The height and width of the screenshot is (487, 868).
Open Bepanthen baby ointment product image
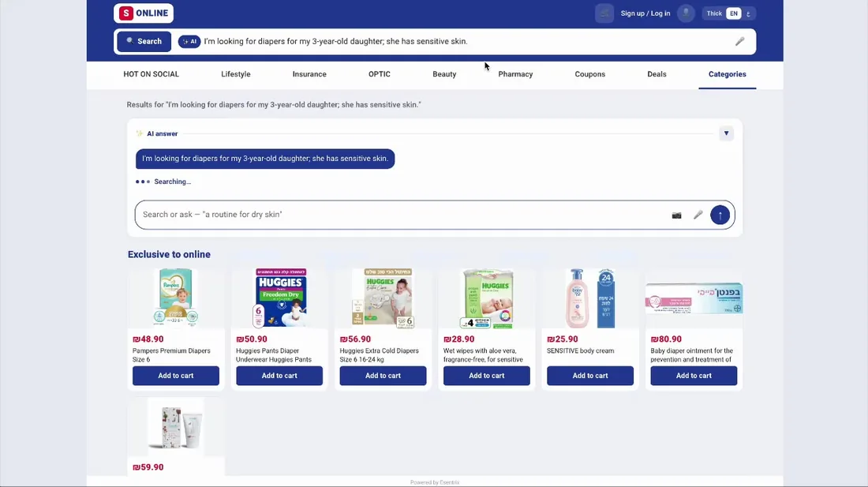click(694, 299)
